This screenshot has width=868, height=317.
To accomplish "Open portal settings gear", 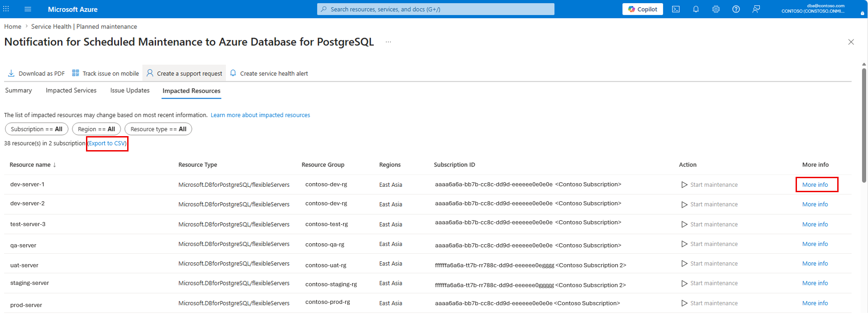I will 716,9.
